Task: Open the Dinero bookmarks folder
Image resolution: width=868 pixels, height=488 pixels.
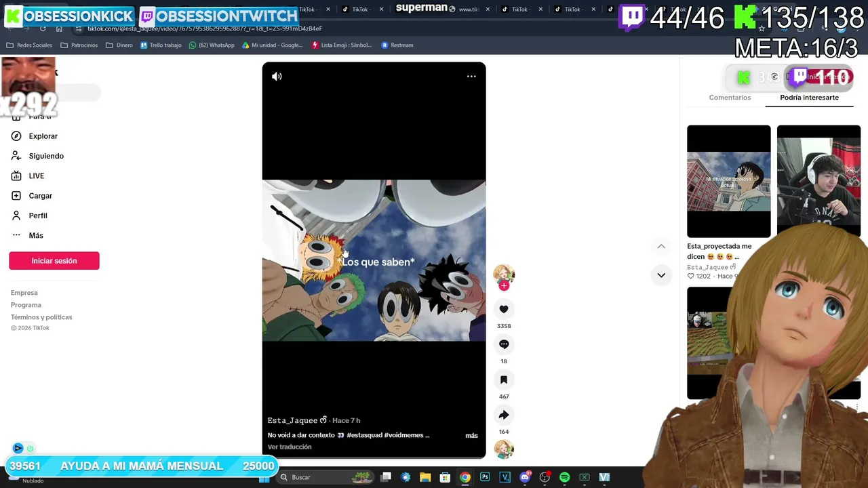Action: 119,45
